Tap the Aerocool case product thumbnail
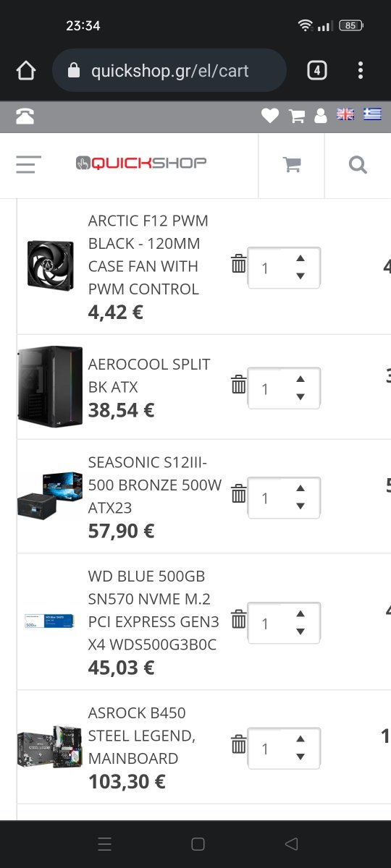Viewport: 391px width, 868px height. coord(49,386)
